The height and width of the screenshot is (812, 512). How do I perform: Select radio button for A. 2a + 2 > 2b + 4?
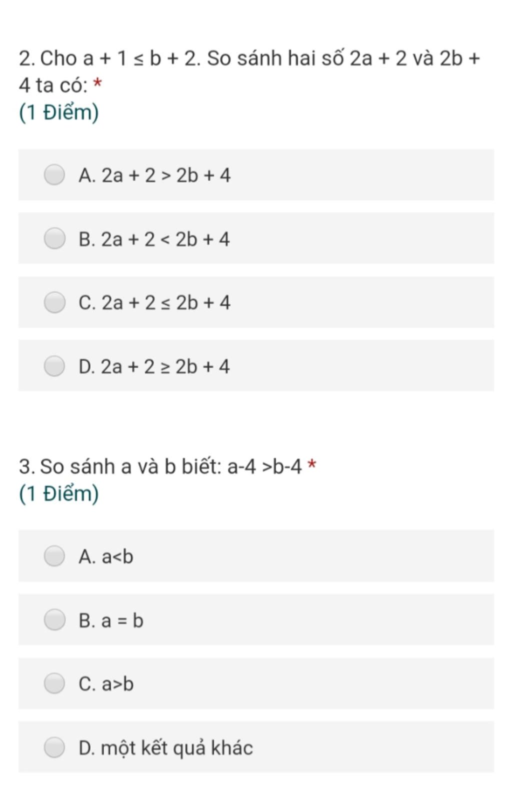(54, 175)
